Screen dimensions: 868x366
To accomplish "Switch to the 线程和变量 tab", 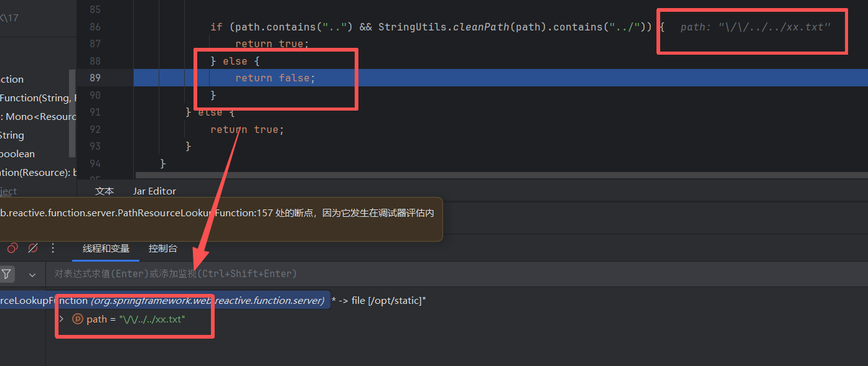I will [x=106, y=249].
